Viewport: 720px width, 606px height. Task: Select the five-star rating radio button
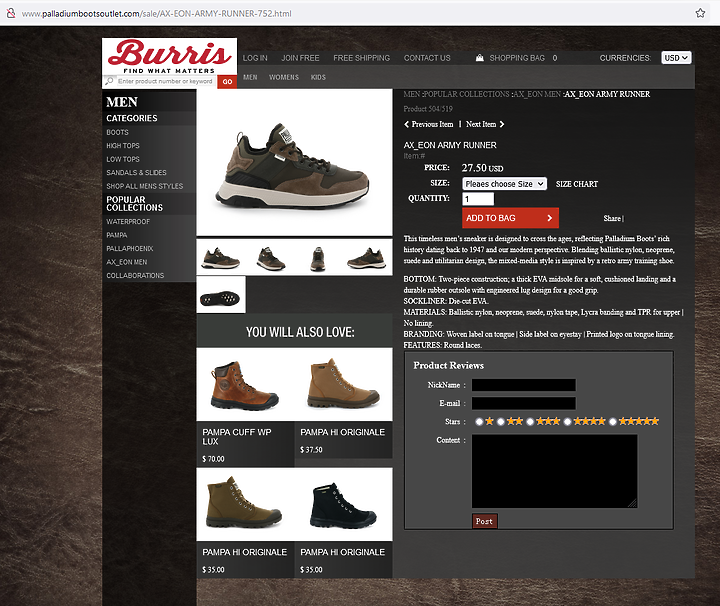tap(613, 421)
